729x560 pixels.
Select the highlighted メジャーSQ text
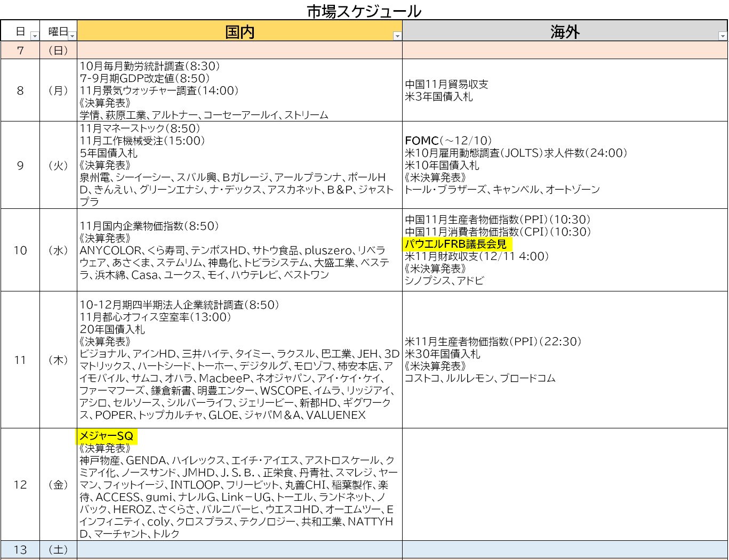[x=106, y=436]
